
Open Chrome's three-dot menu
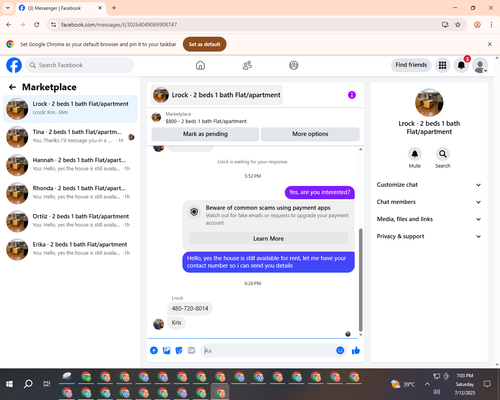click(491, 25)
